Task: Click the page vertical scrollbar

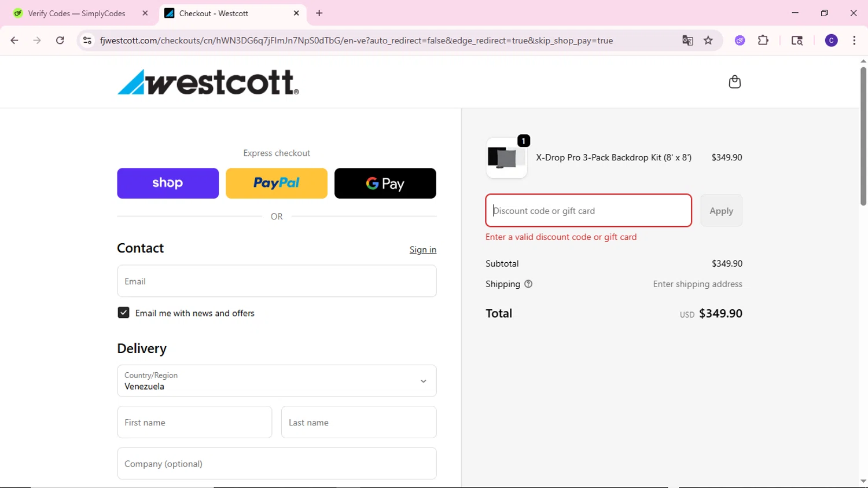Action: tap(863, 136)
